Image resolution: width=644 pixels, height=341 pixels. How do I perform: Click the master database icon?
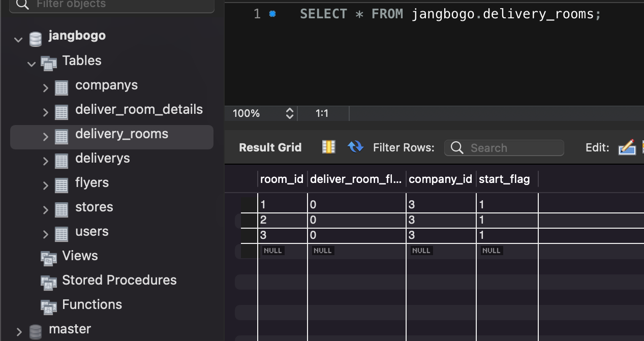pyautogui.click(x=36, y=332)
